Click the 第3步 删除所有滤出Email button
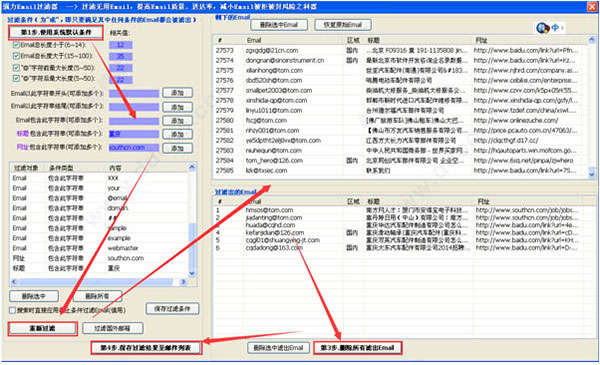This screenshot has height=365, width=600. pyautogui.click(x=357, y=348)
